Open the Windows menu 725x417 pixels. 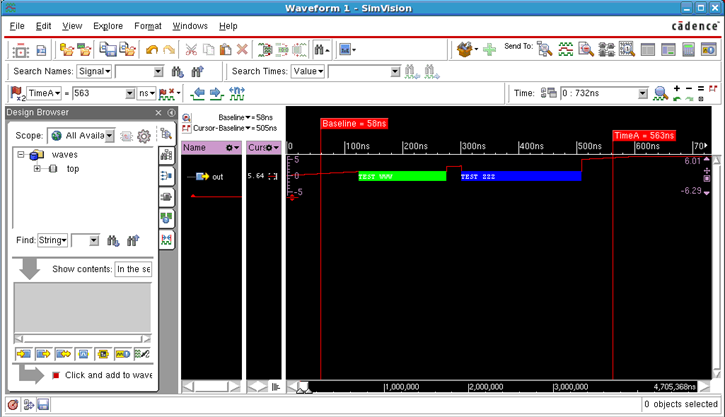pos(190,26)
